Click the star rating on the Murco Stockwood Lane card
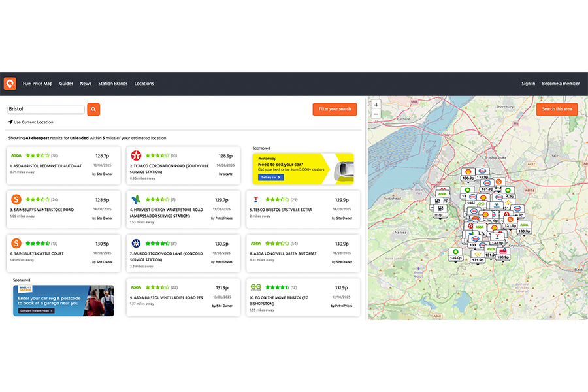 (157, 244)
